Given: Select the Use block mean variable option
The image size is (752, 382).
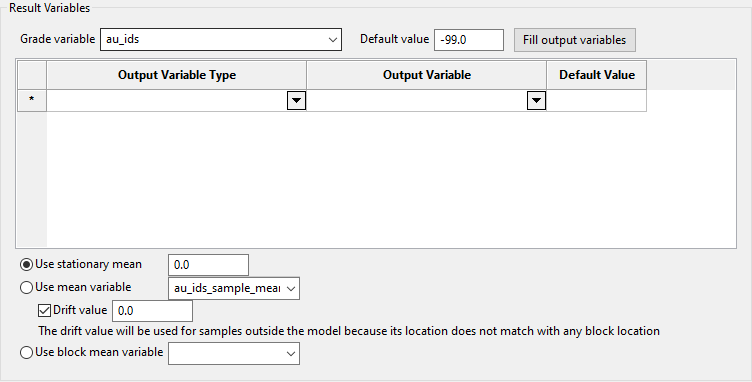Looking at the screenshot, I should [27, 353].
